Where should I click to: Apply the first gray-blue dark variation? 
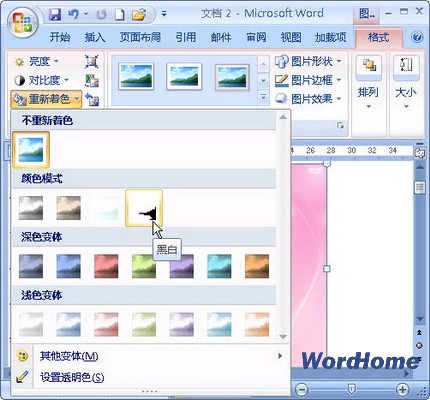(x=31, y=266)
